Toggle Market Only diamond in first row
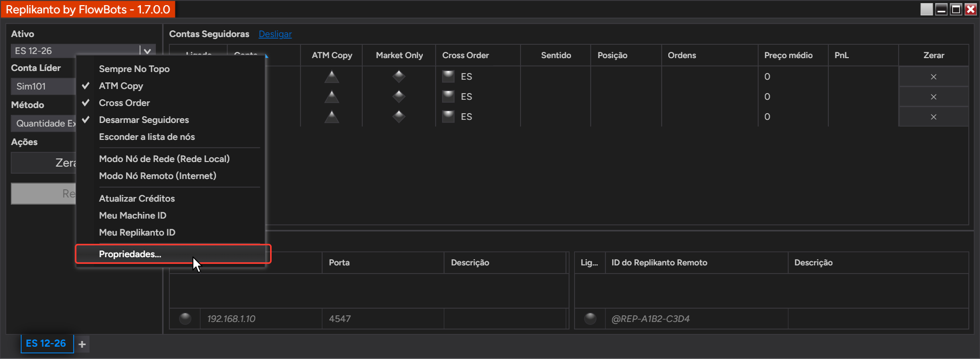 399,77
